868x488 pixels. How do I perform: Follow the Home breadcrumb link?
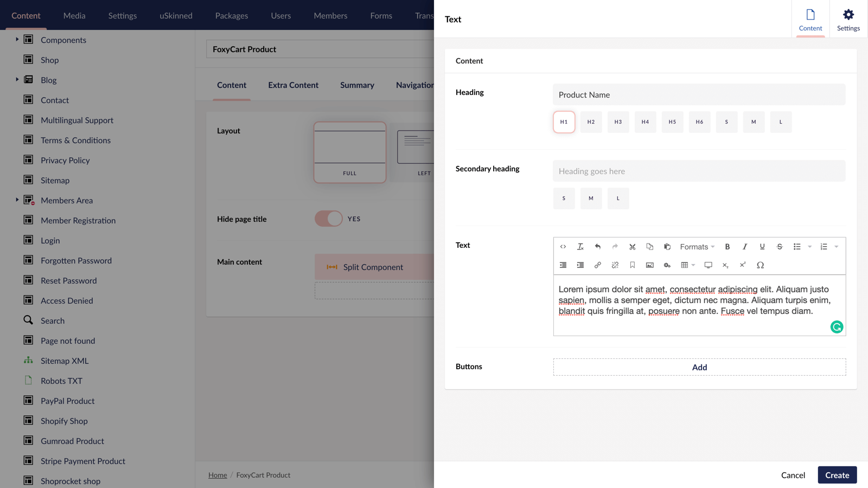217,474
